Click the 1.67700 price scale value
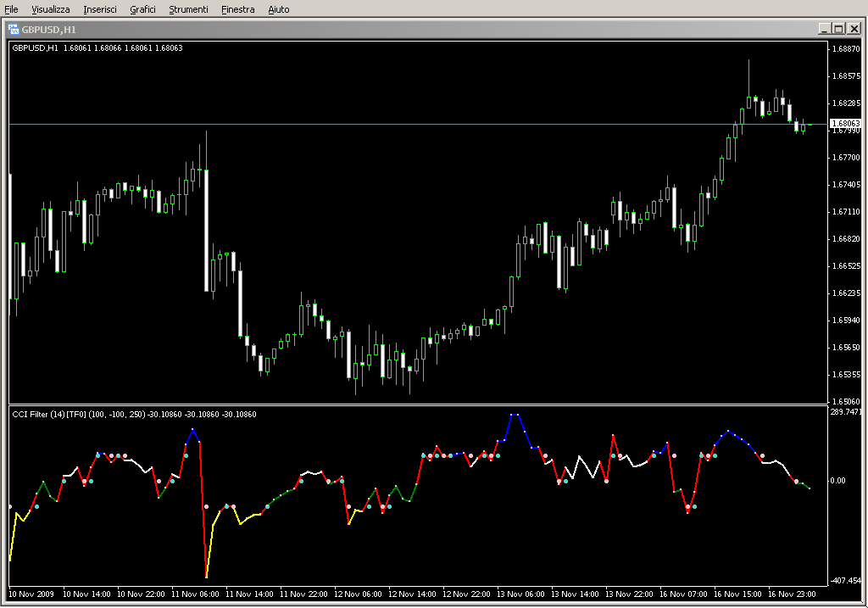The image size is (868, 608). click(847, 157)
